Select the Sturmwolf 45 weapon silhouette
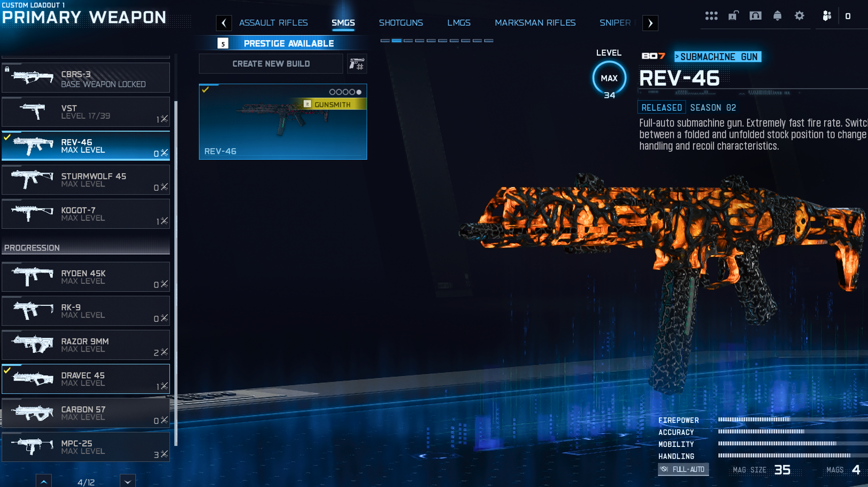Screen dimensions: 868x487 [x=33, y=180]
